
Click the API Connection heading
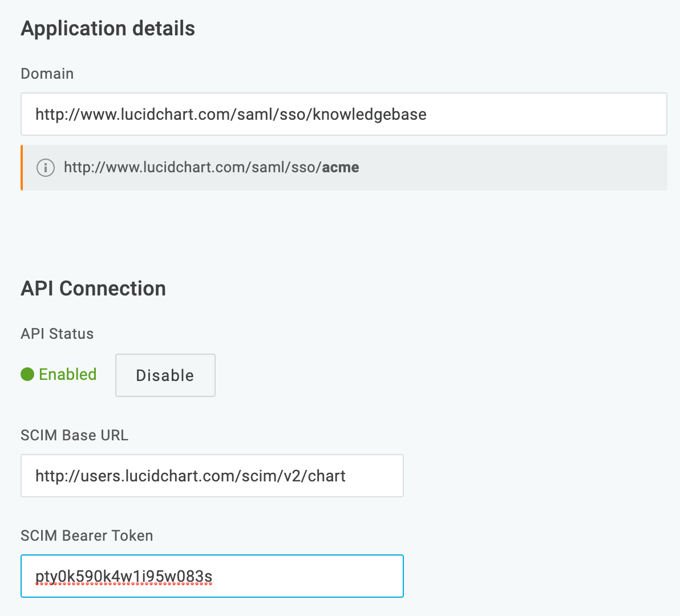(93, 289)
